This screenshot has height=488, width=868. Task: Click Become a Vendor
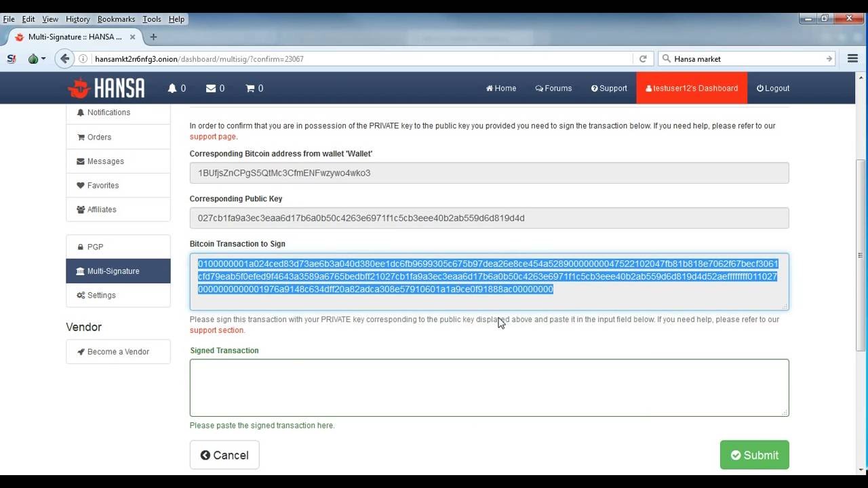118,352
